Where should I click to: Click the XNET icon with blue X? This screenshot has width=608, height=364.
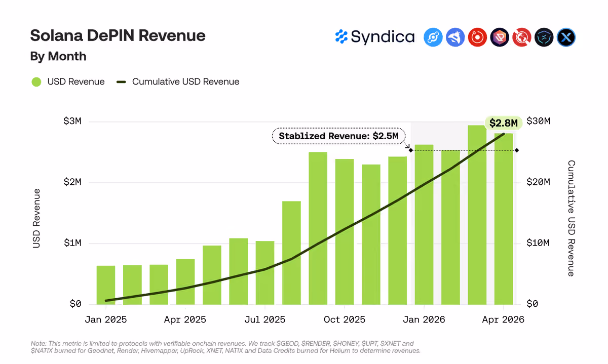pos(566,37)
